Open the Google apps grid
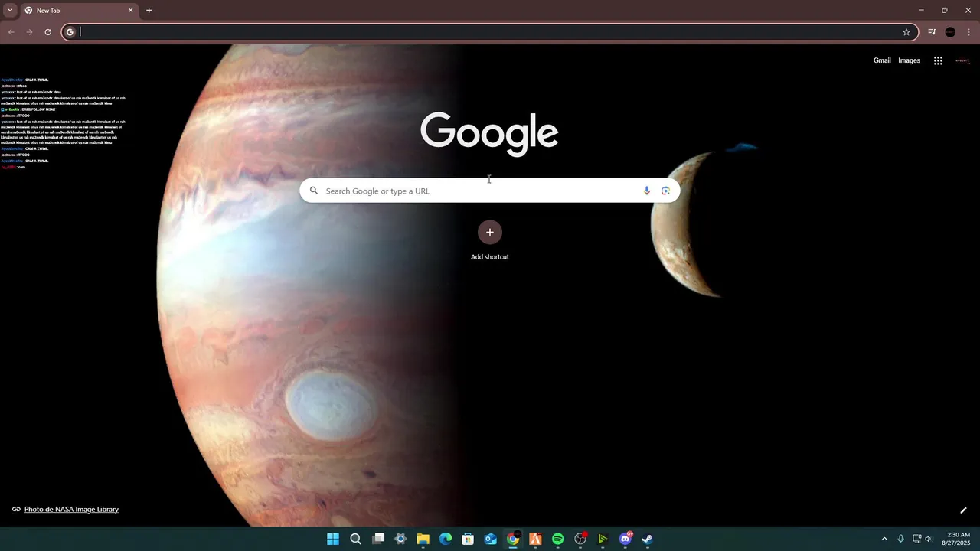Viewport: 980px width, 551px height. [x=938, y=60]
